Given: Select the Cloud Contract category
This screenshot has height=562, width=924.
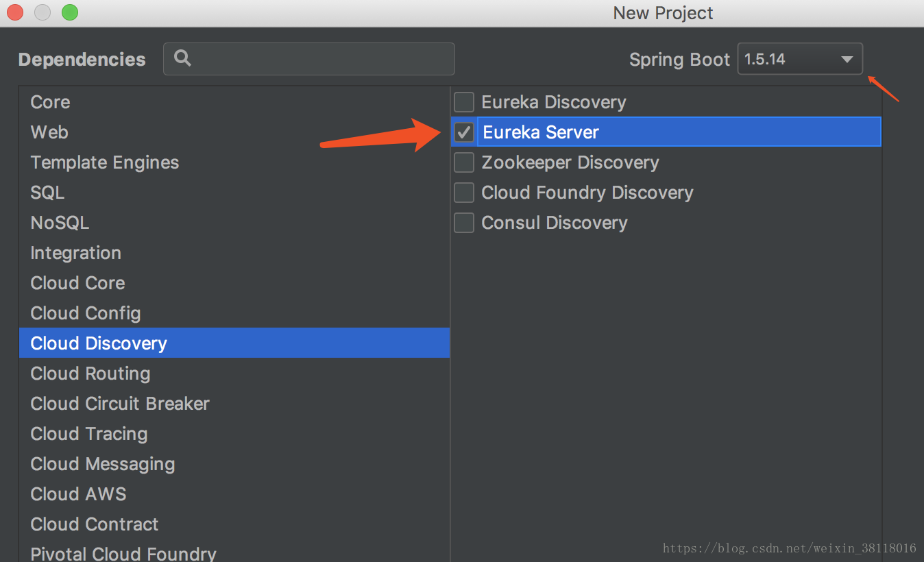Looking at the screenshot, I should pyautogui.click(x=234, y=524).
